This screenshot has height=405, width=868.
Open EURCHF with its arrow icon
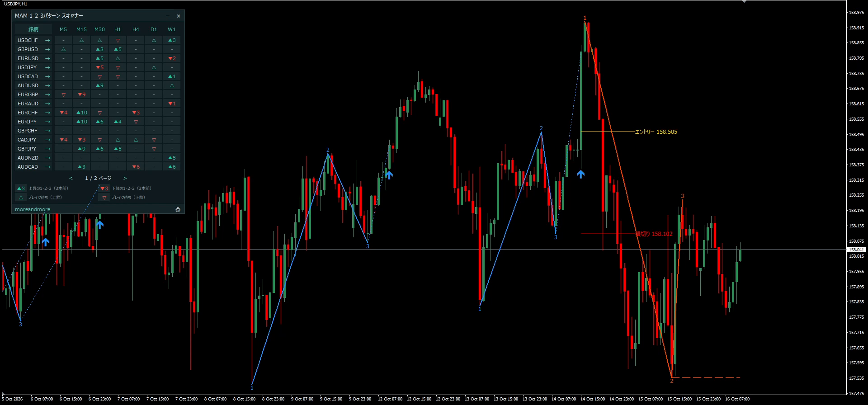coord(47,113)
